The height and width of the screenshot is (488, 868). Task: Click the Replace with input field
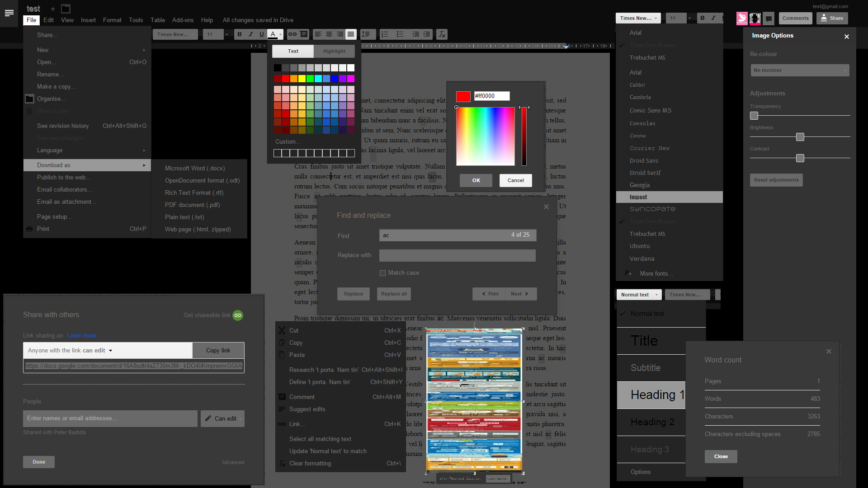457,255
